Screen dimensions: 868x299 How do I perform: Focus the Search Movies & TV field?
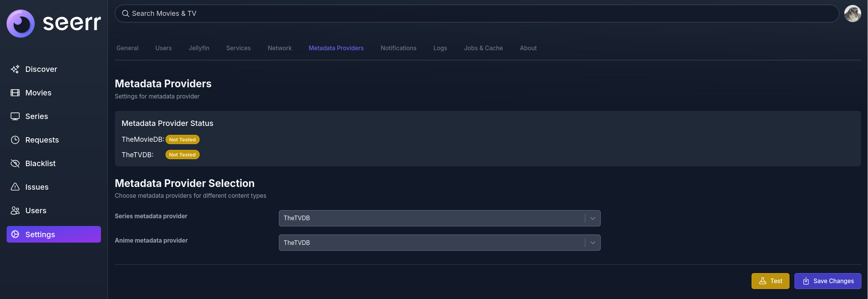[477, 14]
